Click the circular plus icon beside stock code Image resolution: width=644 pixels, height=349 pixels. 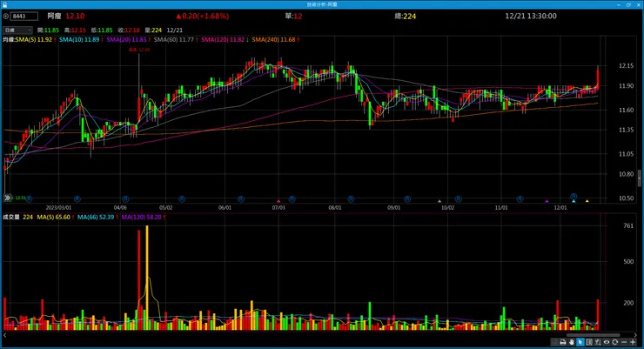(6, 17)
